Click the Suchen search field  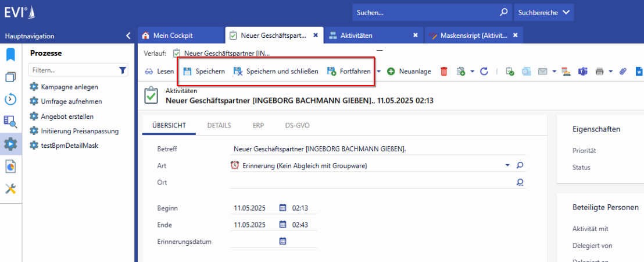point(424,12)
